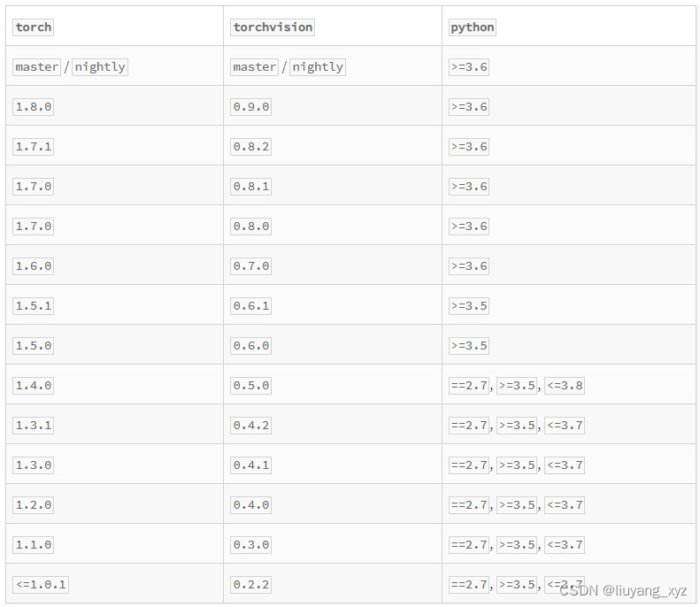
Task: Select torchvision 0.2.2 version
Action: pyautogui.click(x=251, y=585)
